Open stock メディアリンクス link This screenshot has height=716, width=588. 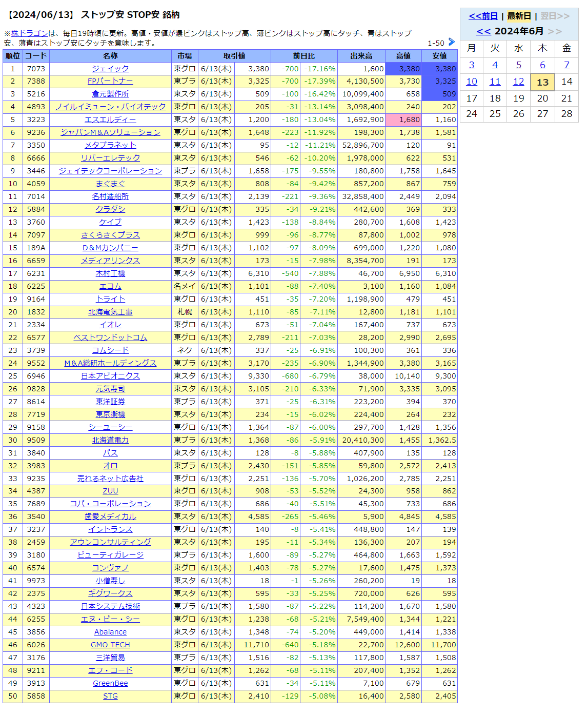(x=110, y=261)
